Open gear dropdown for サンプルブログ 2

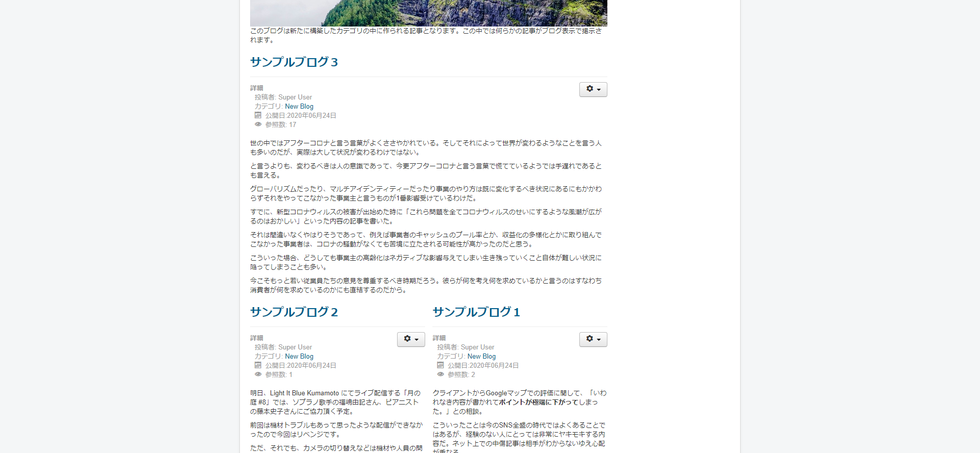(x=411, y=339)
